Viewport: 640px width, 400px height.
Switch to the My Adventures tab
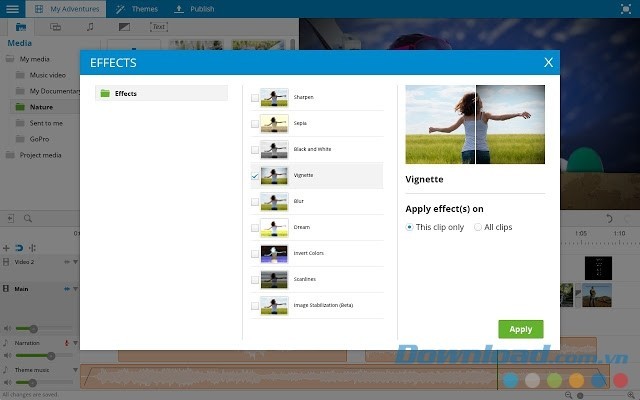[x=66, y=9]
